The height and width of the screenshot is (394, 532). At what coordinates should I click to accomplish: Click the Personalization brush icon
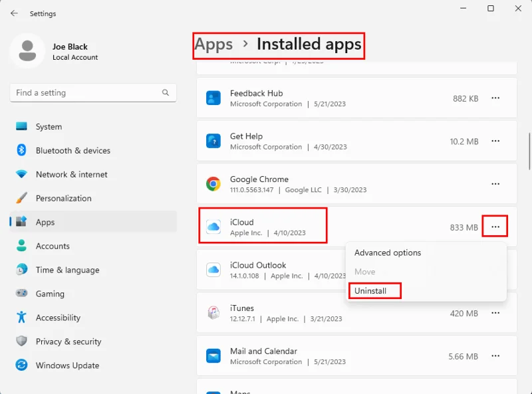[21, 198]
